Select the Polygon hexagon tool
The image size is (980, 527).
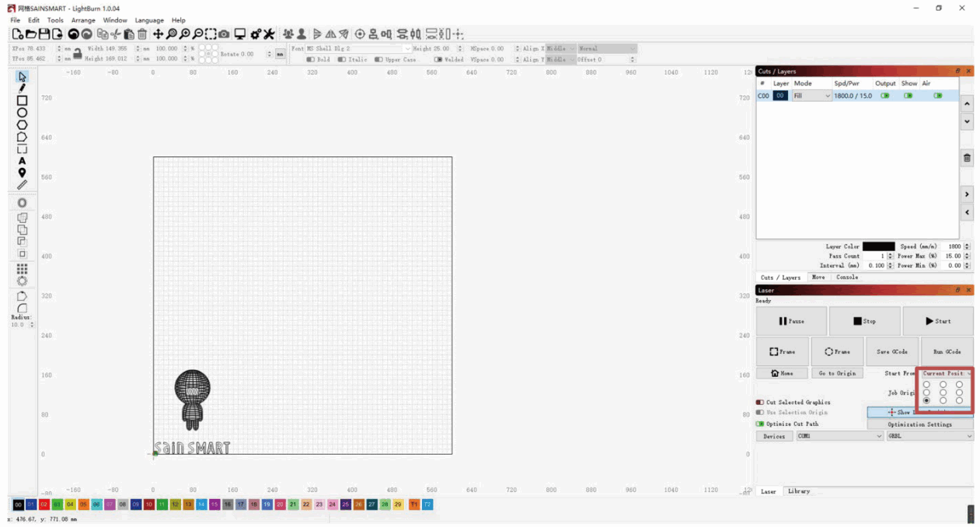(22, 124)
